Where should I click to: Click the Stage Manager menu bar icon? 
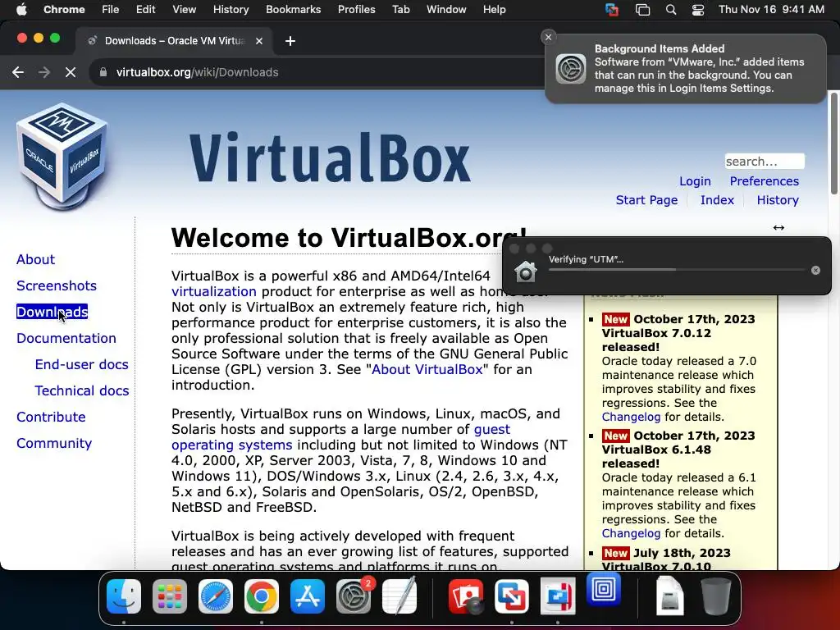(642, 9)
